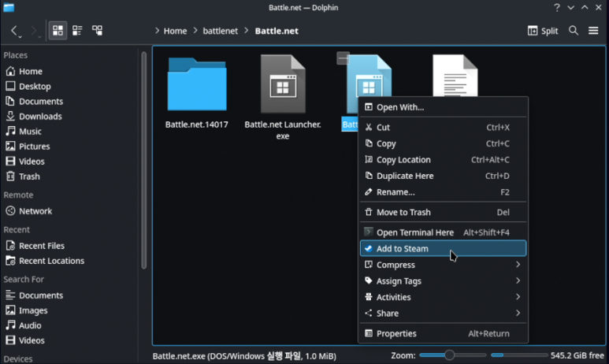Search for Images in sidebar
The image size is (609, 364).
coord(70,310)
